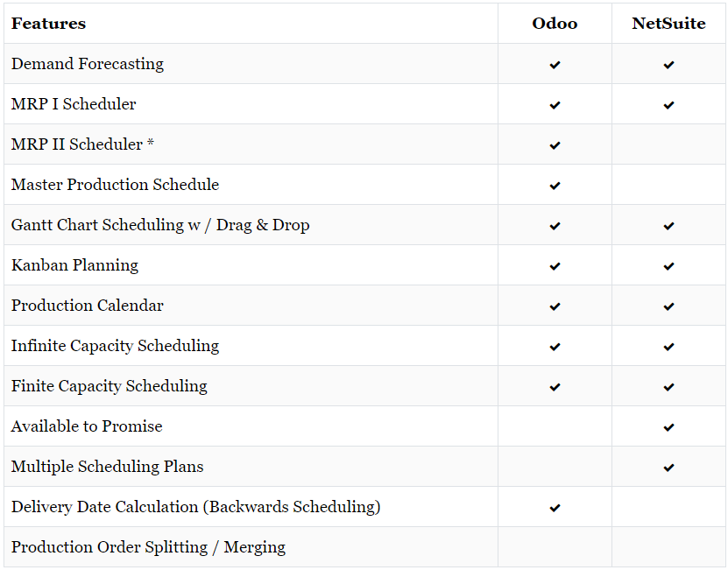The width and height of the screenshot is (728, 570).
Task: Click Odoo checkmark for Kanban Planning
Action: (x=555, y=266)
